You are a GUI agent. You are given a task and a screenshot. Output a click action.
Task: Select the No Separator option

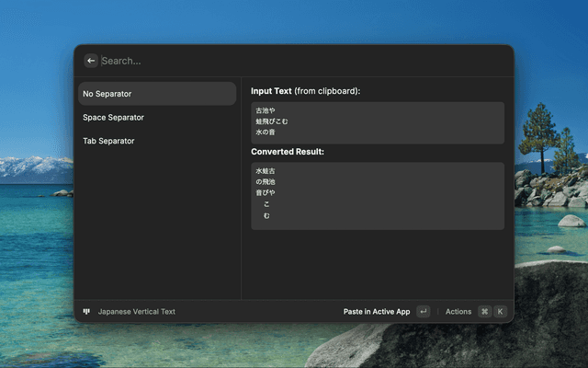[x=157, y=94]
